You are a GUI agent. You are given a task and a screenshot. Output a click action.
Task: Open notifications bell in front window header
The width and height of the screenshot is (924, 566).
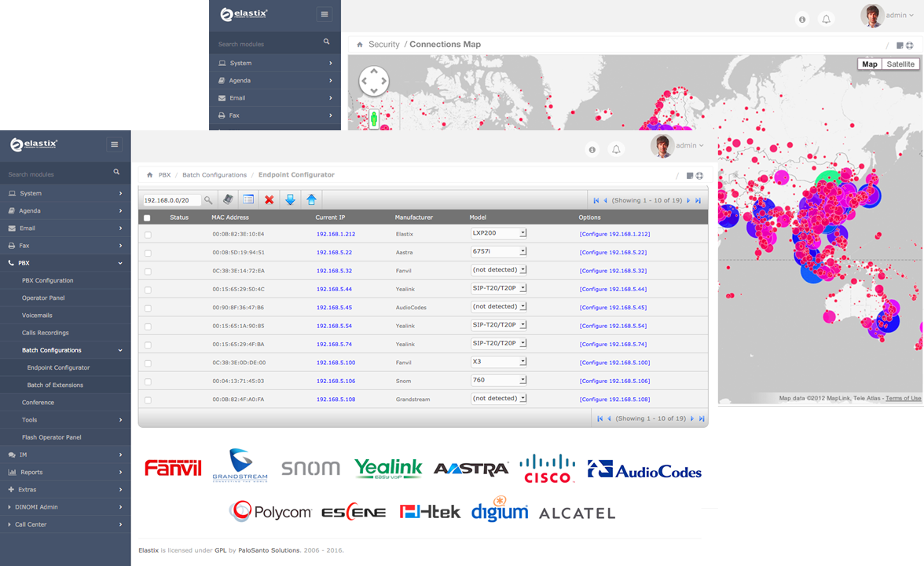tap(617, 149)
